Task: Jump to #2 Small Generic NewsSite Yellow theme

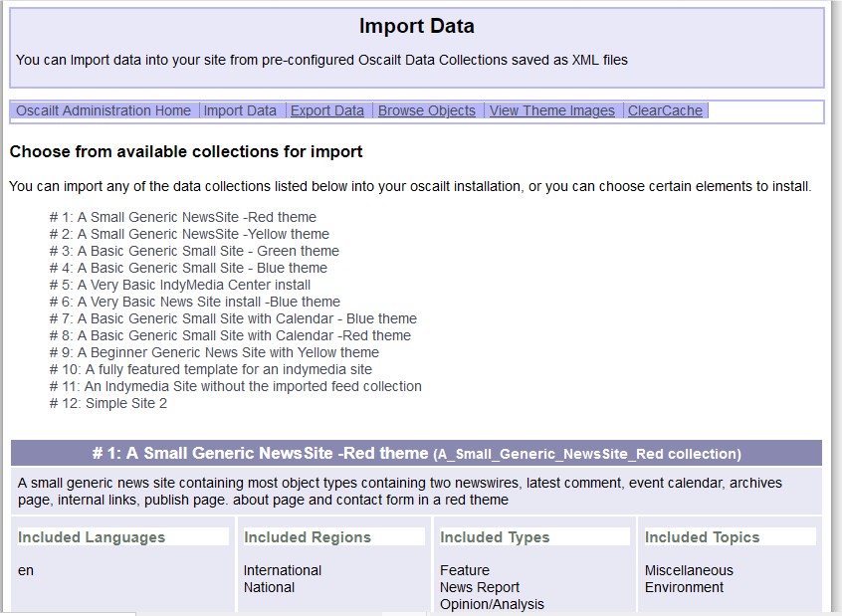Action: tap(189, 234)
